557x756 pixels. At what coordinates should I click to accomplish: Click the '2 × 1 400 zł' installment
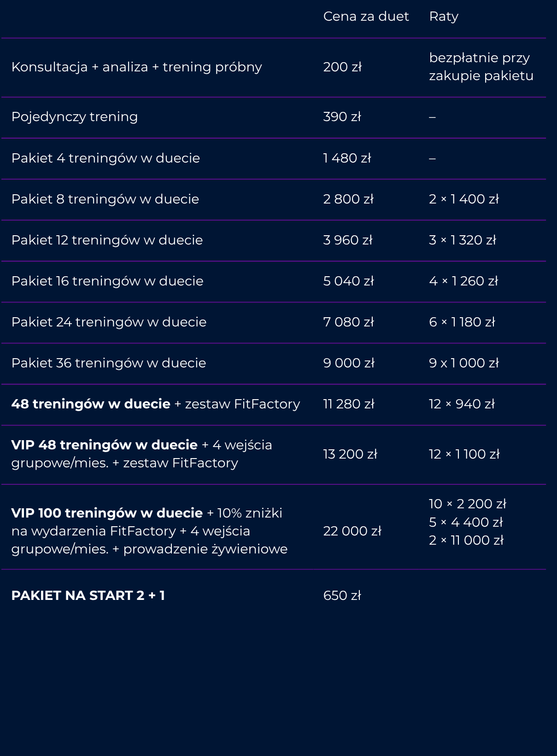[464, 199]
